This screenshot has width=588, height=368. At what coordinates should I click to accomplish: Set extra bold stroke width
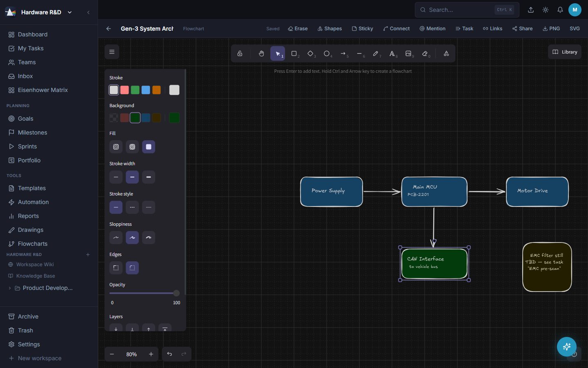149,177
